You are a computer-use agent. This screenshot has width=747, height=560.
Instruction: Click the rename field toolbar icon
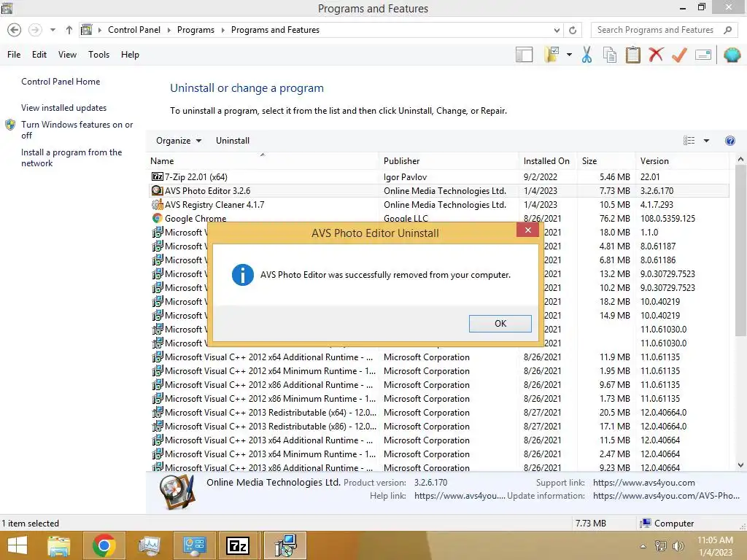(x=703, y=55)
